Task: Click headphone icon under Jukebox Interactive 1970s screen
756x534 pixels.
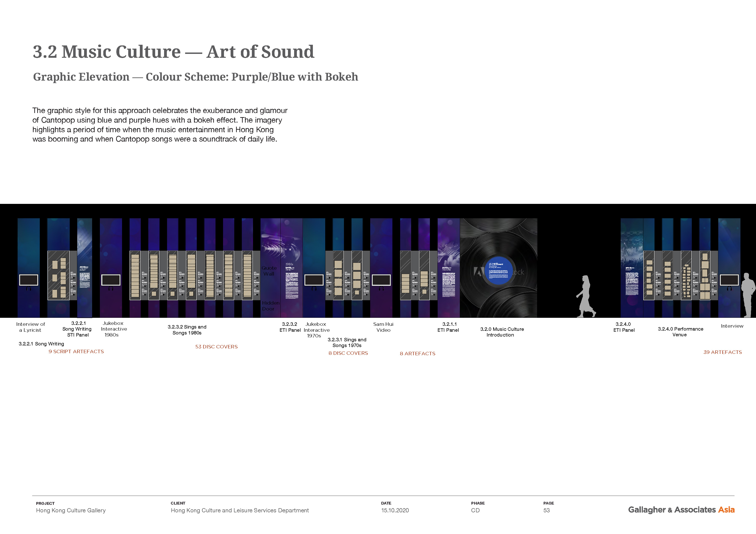Action: (314, 289)
